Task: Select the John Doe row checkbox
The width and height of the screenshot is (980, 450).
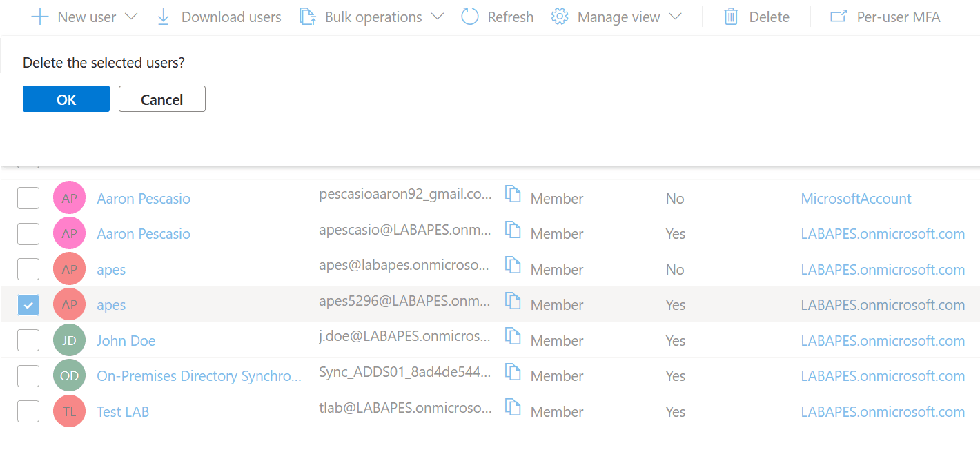Action: (x=28, y=340)
